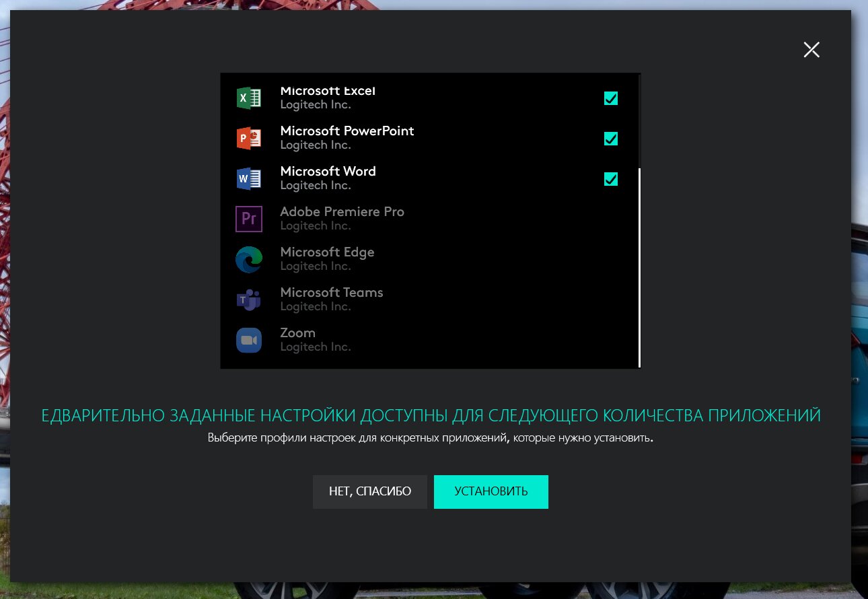Click the Выберите профили настроек instruction text
868x599 pixels.
431,438
